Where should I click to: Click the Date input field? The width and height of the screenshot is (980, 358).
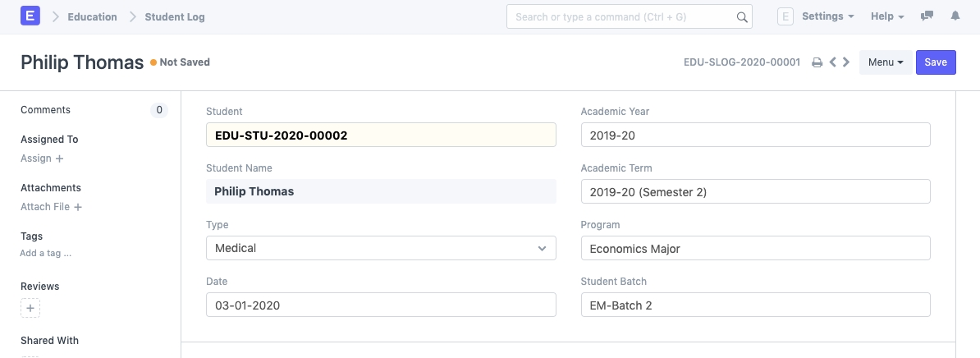coord(381,305)
